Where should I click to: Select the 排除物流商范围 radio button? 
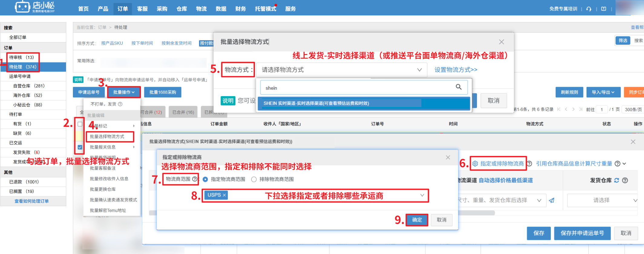[254, 179]
